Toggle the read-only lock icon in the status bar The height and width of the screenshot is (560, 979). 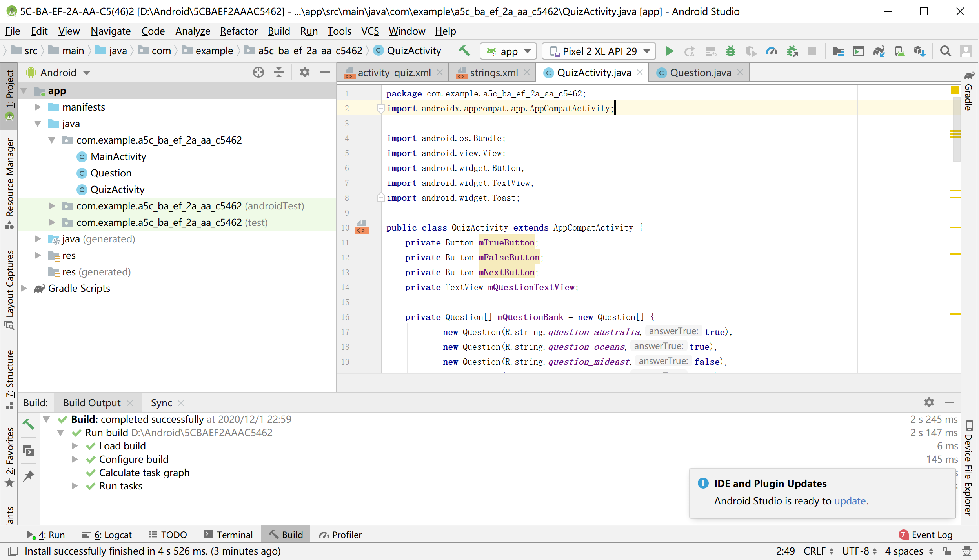[947, 551]
